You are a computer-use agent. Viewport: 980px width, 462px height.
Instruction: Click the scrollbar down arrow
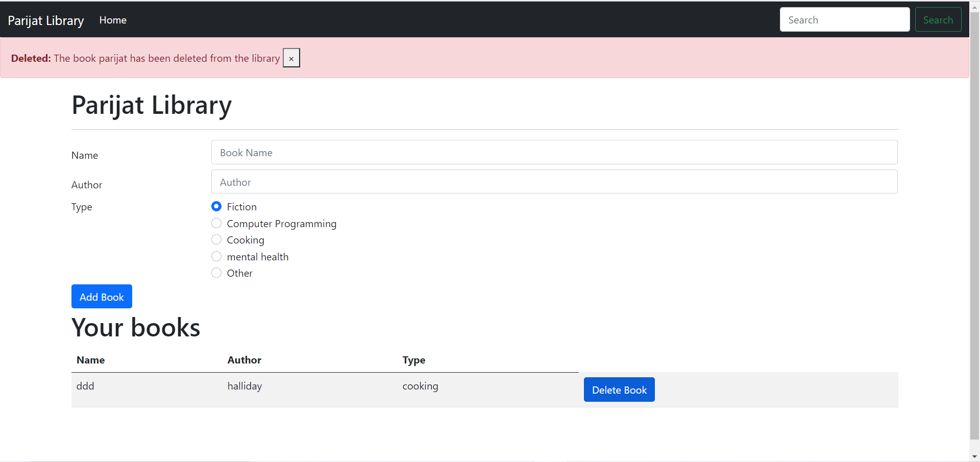(974, 456)
